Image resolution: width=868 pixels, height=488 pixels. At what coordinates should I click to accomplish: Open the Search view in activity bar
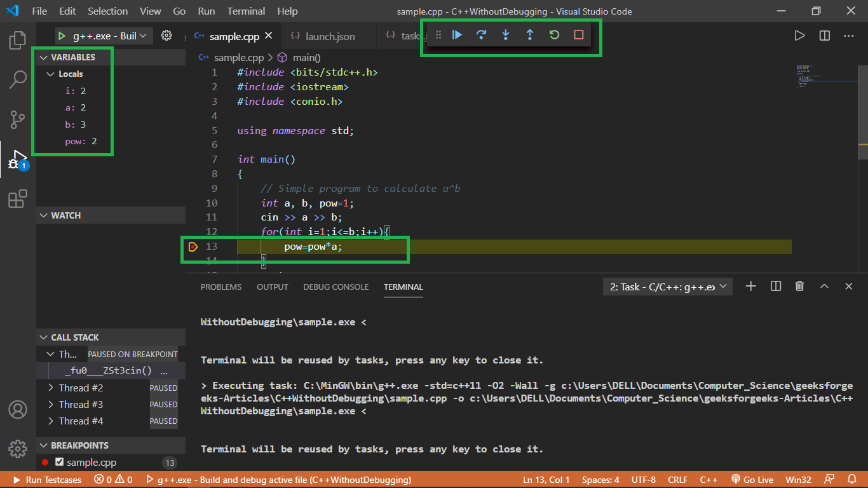(x=18, y=79)
